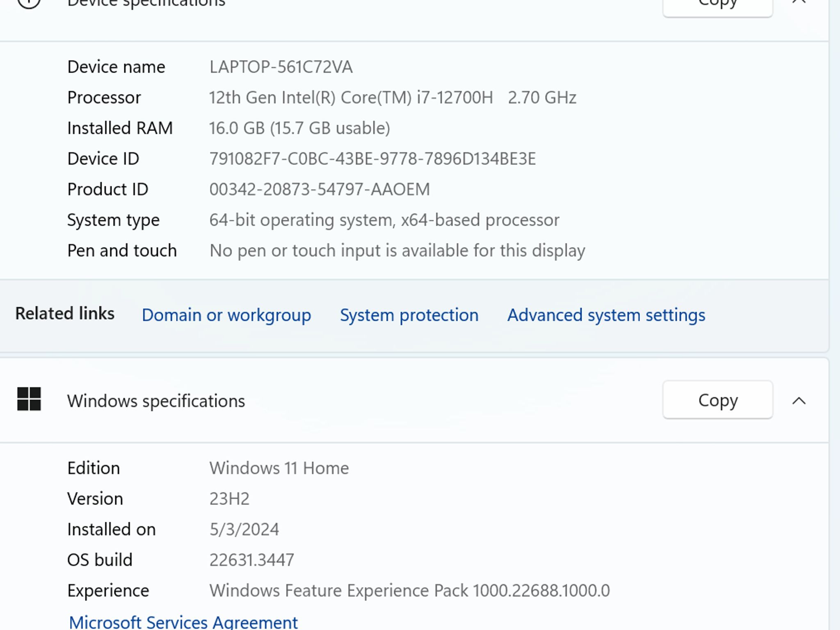The height and width of the screenshot is (630, 840).
Task: Click the Device name label
Action: 116,67
